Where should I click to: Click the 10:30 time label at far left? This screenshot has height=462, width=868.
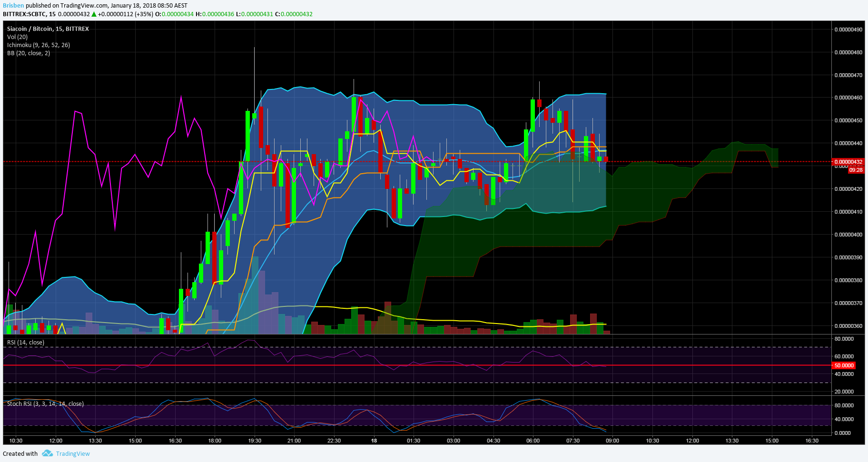(x=16, y=441)
